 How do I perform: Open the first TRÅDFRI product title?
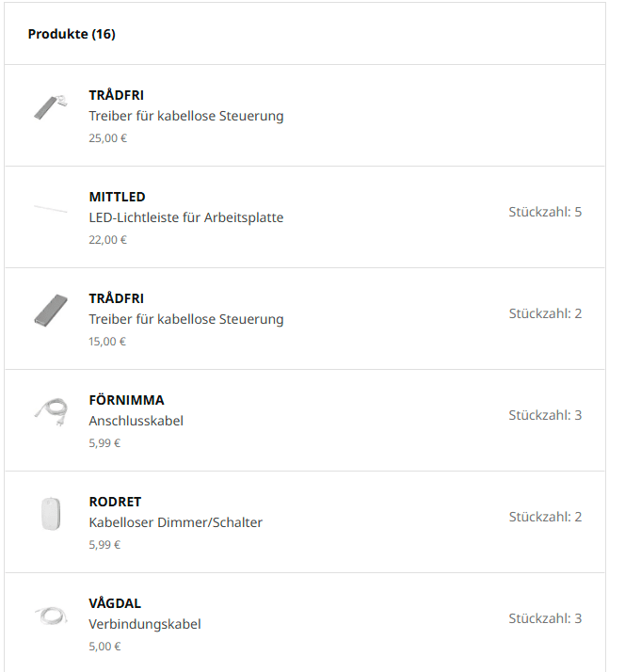pos(116,95)
